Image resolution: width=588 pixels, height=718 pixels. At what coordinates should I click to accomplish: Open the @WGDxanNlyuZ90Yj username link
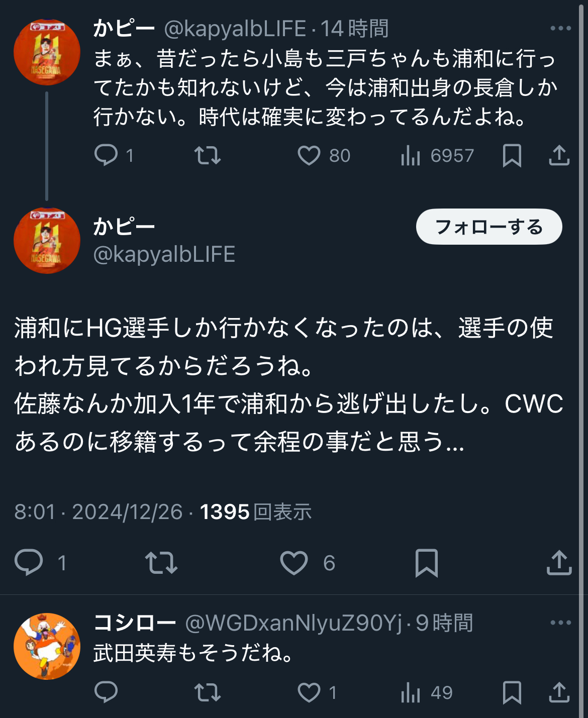[294, 623]
